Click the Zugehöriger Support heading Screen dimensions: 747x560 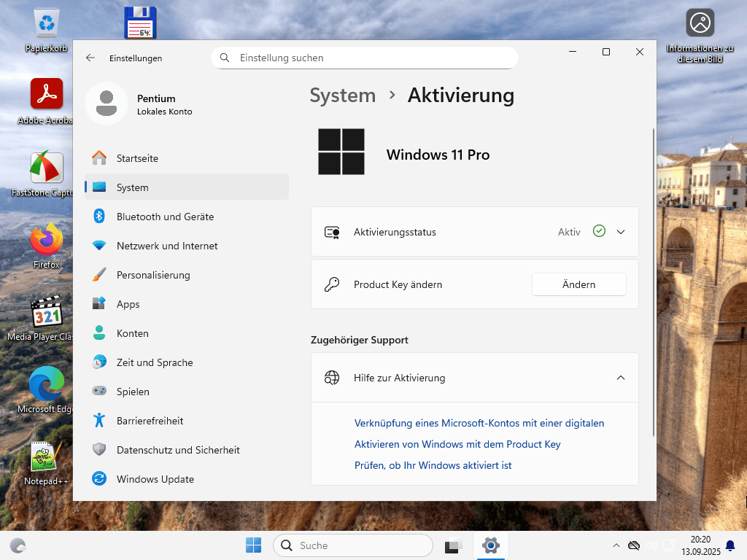pyautogui.click(x=359, y=340)
